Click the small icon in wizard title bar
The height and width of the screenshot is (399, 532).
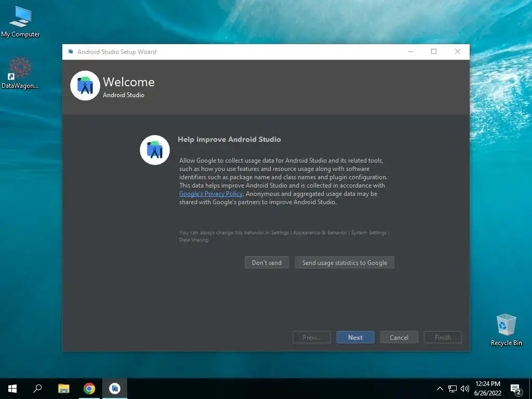click(x=71, y=51)
